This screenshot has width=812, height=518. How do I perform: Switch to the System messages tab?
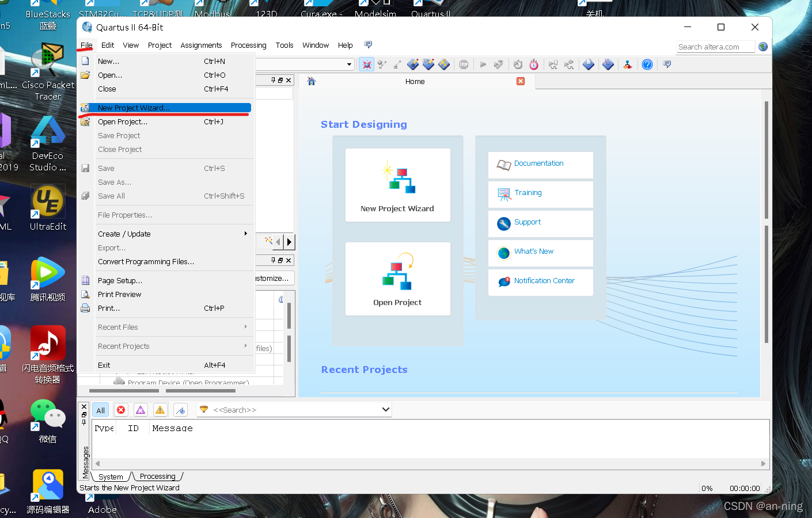(111, 477)
